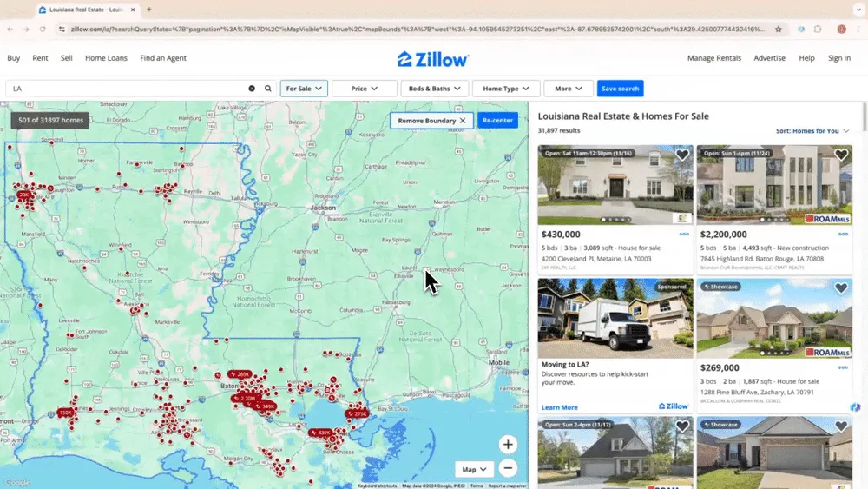Open the Home Type dropdown
Viewport: 868px width, 489px height.
(x=506, y=89)
